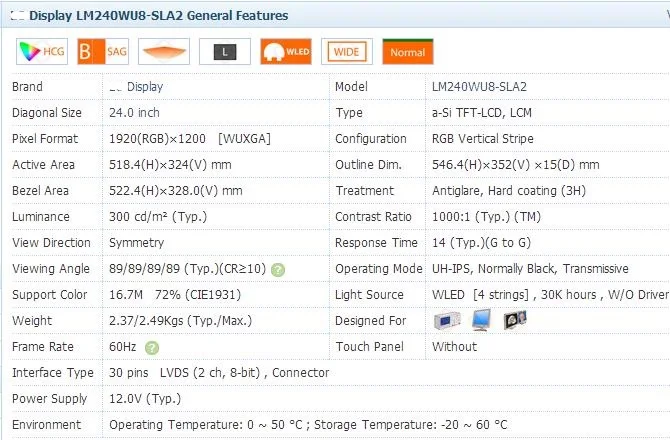Click the 546.4(H)×352(V)×15(D) mm outline value
Viewport: 670px width, 440px height.
[x=515, y=165]
